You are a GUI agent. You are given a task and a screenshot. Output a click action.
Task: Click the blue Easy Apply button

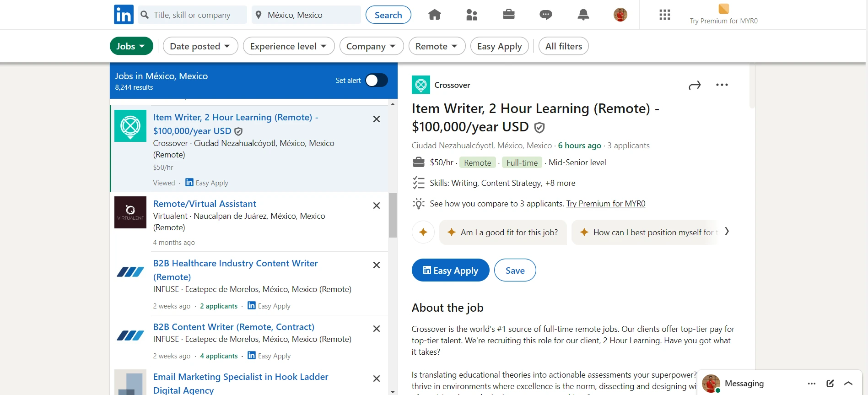[450, 270]
